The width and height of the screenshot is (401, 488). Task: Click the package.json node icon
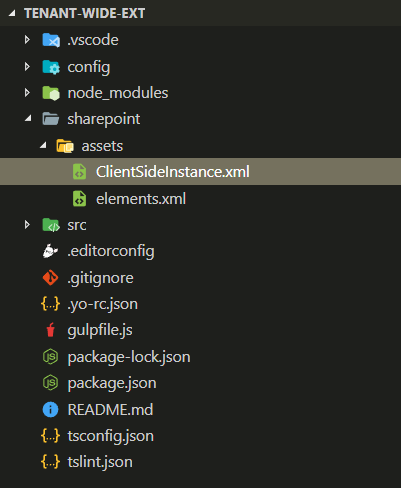coord(50,383)
